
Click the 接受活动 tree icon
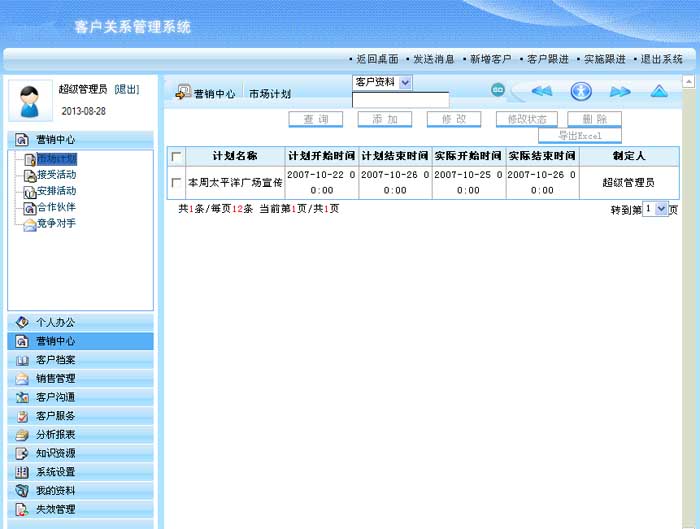(x=30, y=175)
